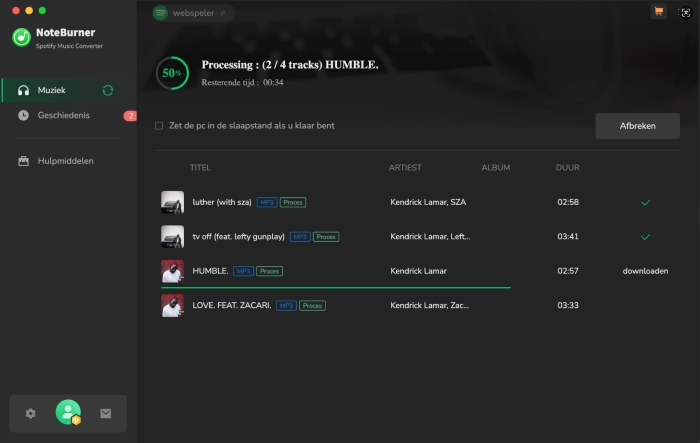Image resolution: width=700 pixels, height=443 pixels.
Task: Click MP3 tag on LOVE. FEAT. ZACARI. row
Action: (287, 305)
